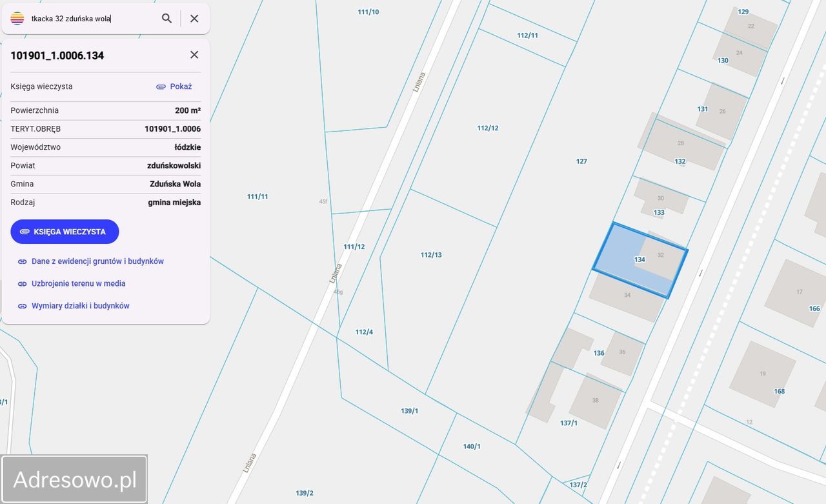Click the chain icon next to Wymiary działki
The width and height of the screenshot is (826, 504).
coord(22,306)
